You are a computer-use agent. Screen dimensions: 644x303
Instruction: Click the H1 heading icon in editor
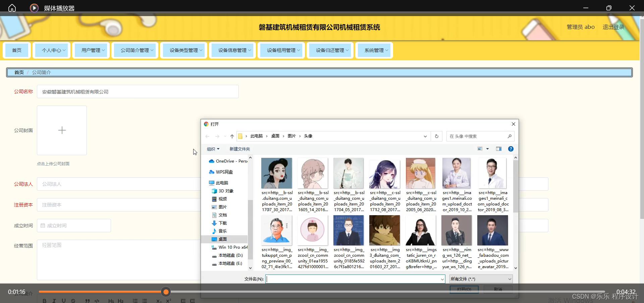pyautogui.click(x=111, y=301)
